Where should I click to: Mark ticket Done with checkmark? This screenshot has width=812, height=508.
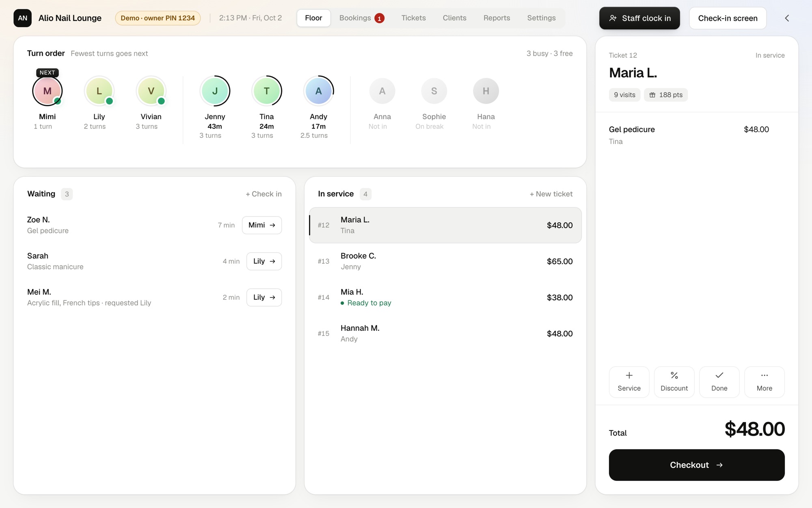click(719, 382)
